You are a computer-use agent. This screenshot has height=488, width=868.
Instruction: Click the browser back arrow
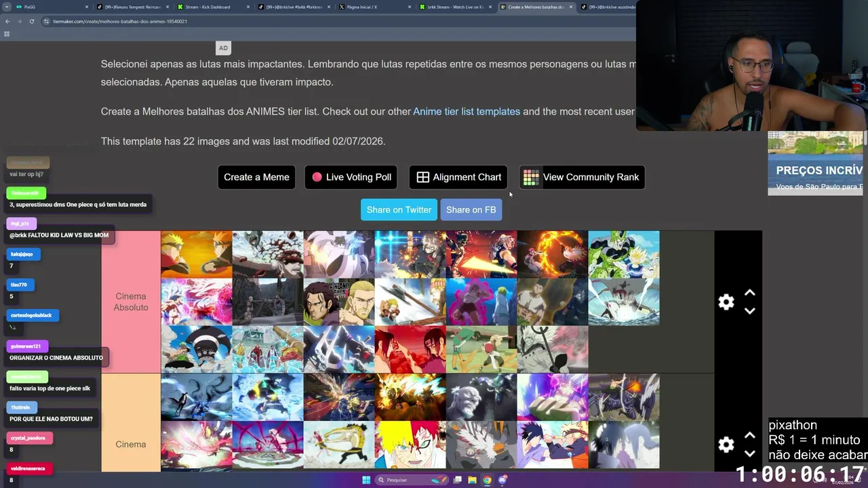click(7, 21)
